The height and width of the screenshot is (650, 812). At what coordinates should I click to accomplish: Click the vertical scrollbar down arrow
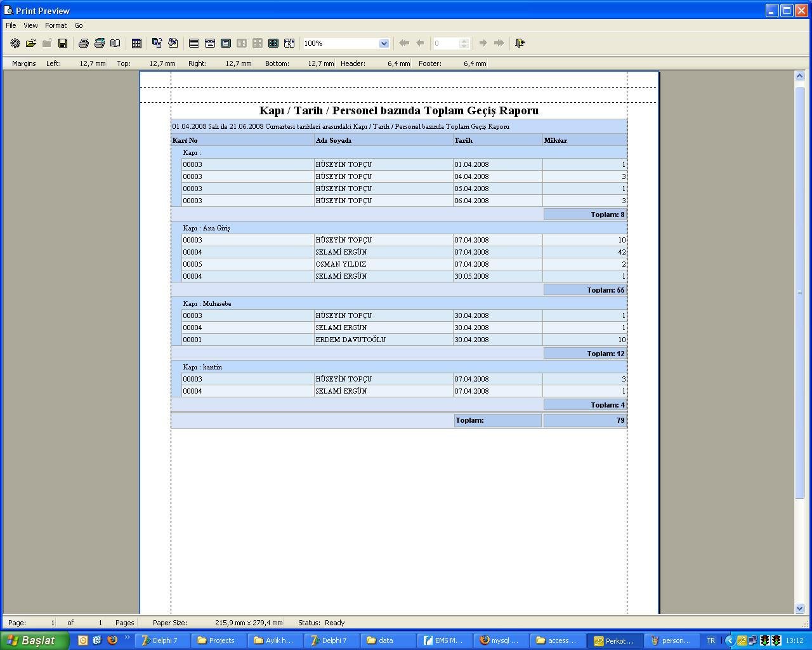tap(799, 608)
